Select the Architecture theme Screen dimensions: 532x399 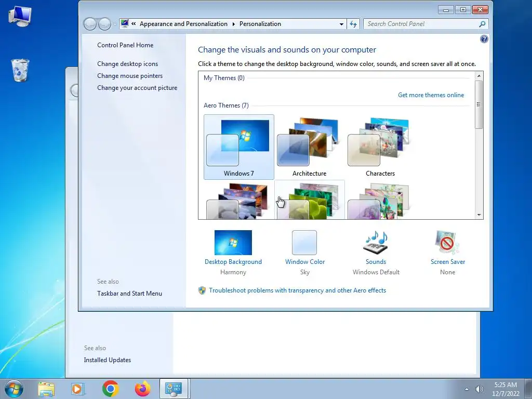pyautogui.click(x=310, y=147)
